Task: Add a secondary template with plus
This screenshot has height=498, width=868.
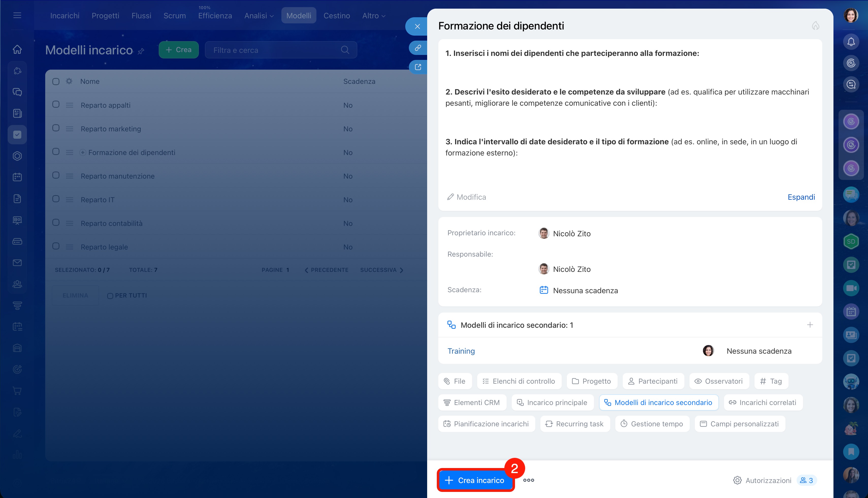Action: click(810, 325)
